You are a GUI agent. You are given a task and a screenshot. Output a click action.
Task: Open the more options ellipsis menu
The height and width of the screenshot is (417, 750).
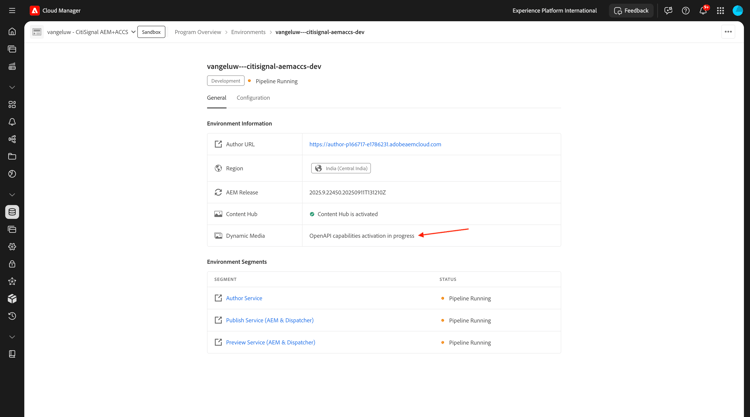(x=728, y=32)
